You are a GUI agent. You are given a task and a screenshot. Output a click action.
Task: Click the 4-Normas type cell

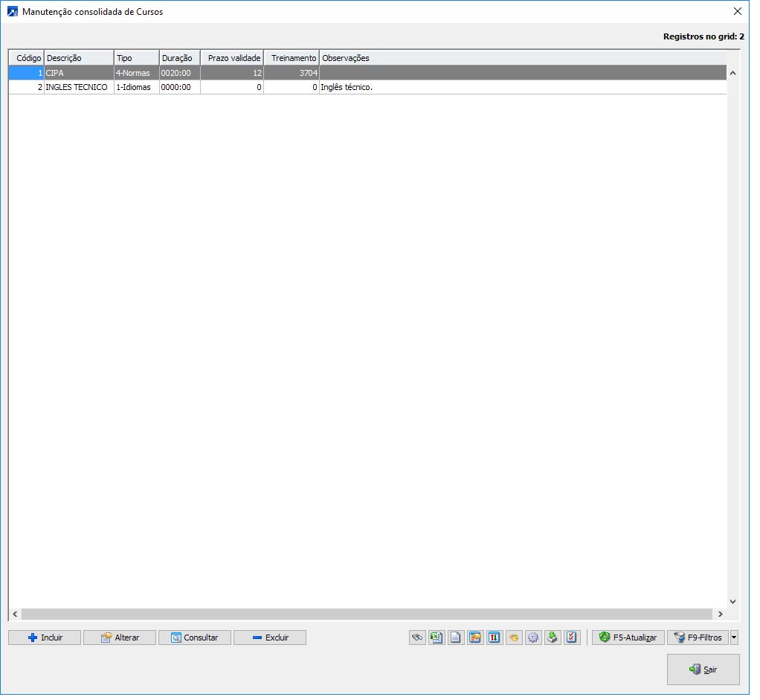pyautogui.click(x=138, y=74)
